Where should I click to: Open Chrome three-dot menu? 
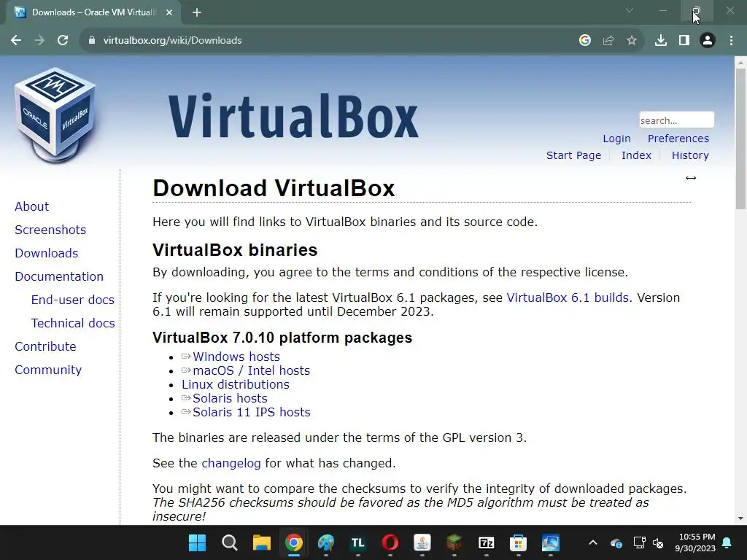click(x=731, y=41)
